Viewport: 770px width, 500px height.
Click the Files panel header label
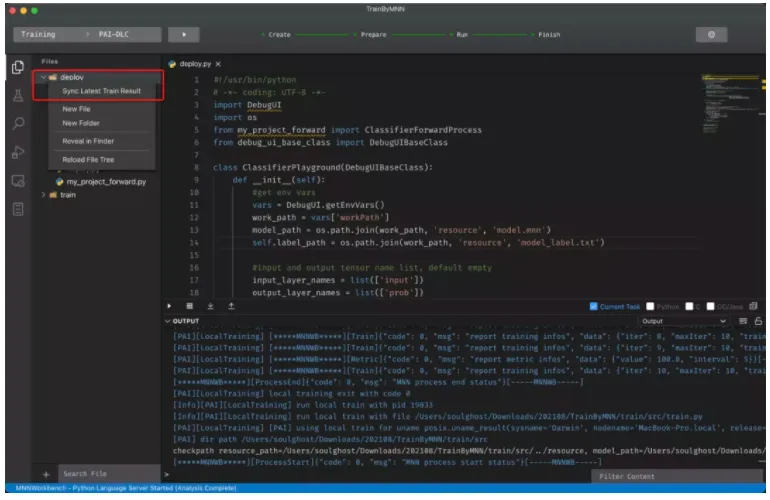(50, 61)
